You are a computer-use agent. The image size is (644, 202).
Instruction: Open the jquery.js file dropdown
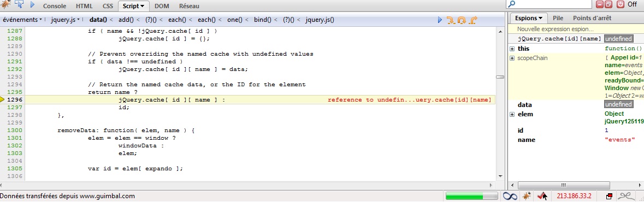point(66,20)
